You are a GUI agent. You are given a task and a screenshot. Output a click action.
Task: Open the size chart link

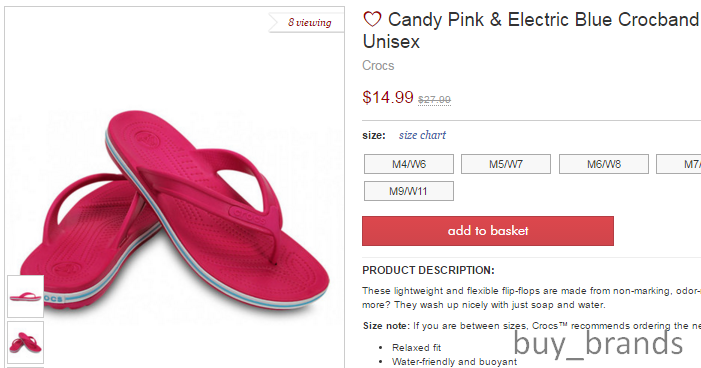click(x=422, y=135)
